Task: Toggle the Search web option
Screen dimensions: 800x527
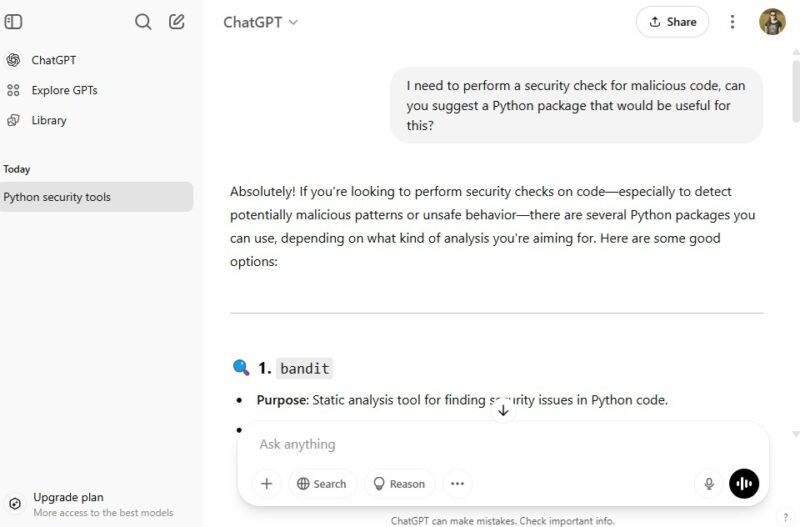Action: [x=320, y=484]
